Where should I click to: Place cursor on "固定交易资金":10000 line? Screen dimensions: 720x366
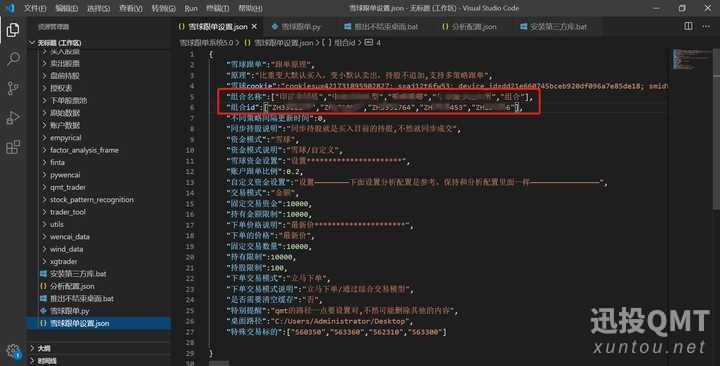point(269,204)
